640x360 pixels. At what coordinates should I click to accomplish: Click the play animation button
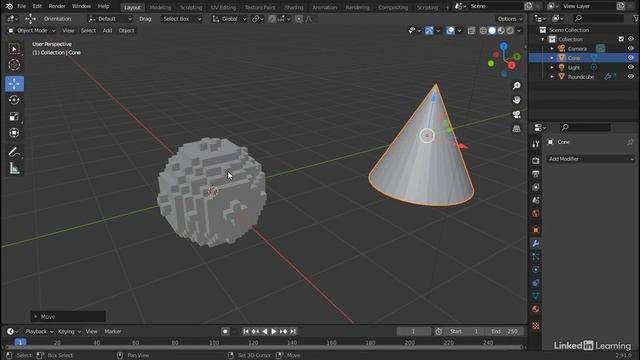coord(274,331)
